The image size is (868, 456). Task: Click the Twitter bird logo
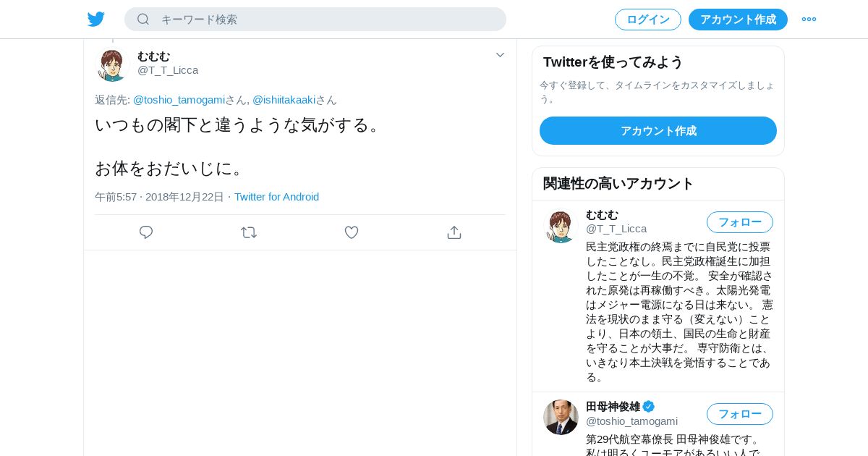(96, 20)
